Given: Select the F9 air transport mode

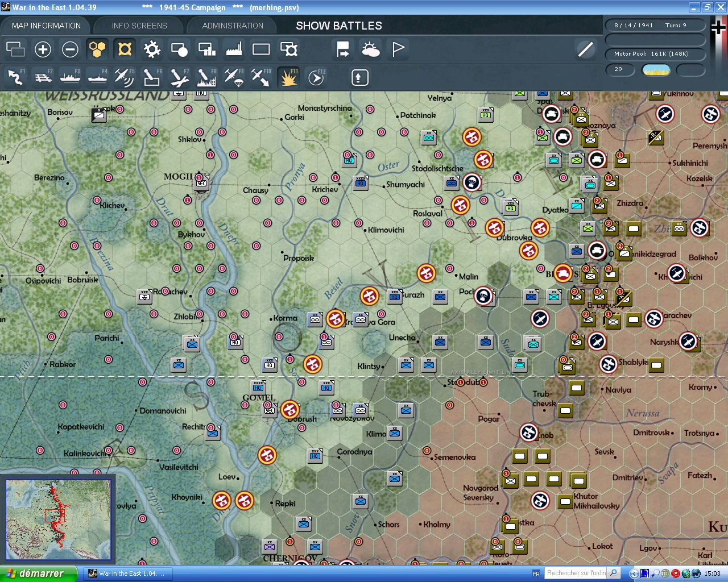Looking at the screenshot, I should (234, 77).
